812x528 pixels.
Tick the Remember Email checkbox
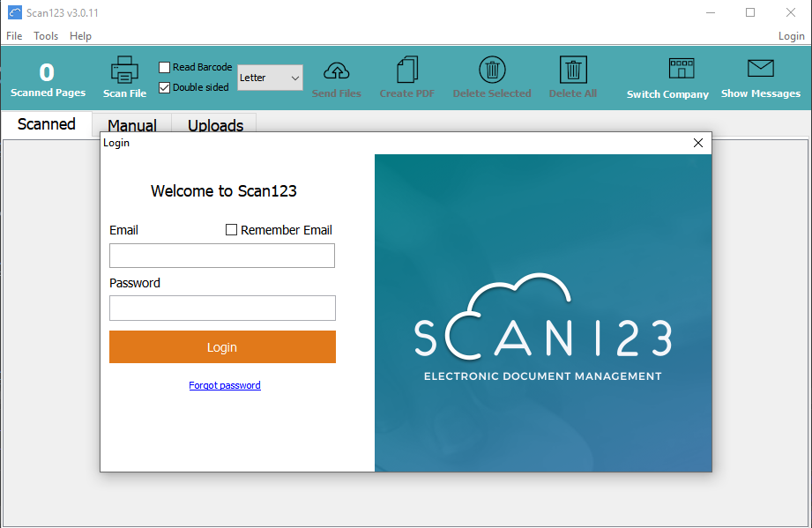232,230
